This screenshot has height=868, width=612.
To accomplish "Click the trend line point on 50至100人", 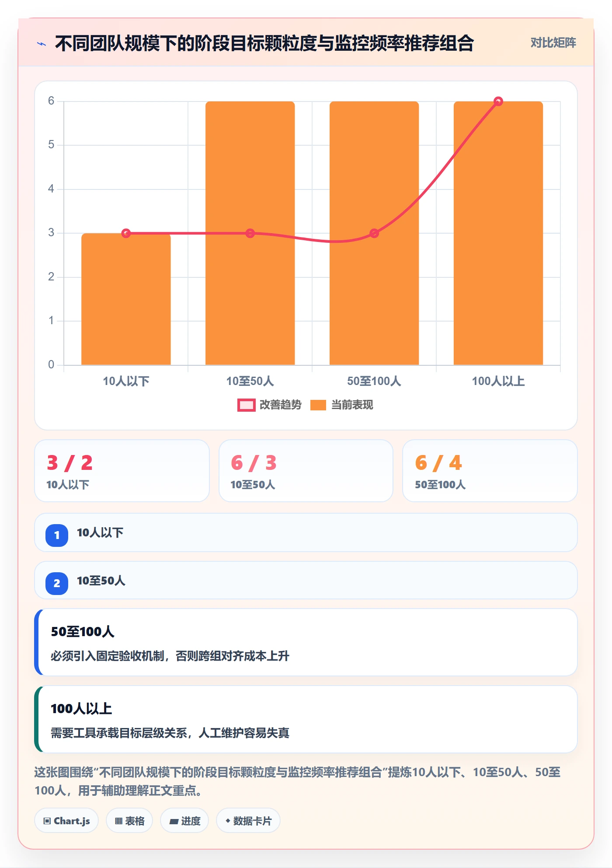I will coord(374,233).
